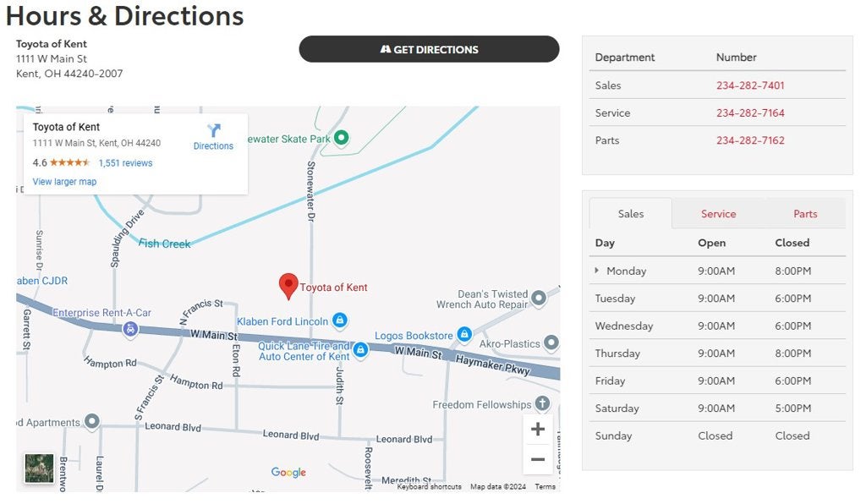
Task: Click the Number column header
Action: click(737, 58)
